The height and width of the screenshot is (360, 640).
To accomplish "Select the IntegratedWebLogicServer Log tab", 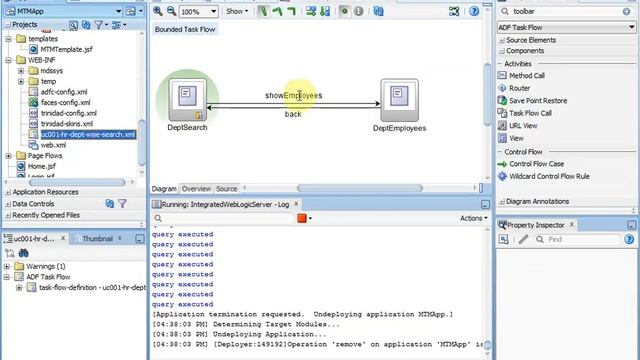I will (x=225, y=204).
